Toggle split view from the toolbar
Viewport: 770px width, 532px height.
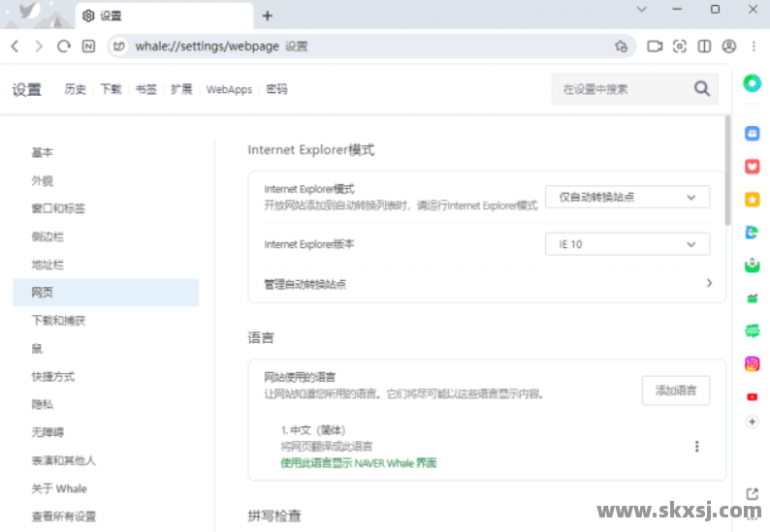(x=704, y=46)
